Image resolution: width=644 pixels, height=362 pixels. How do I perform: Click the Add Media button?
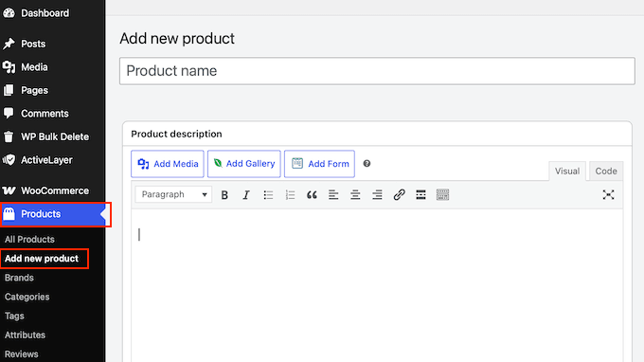168,164
